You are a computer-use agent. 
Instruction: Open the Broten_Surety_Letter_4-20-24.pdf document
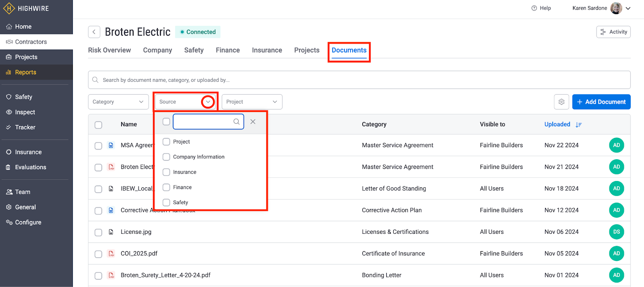(x=165, y=275)
